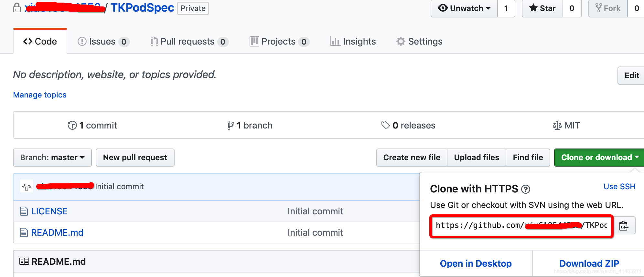The image size is (644, 277).
Task: Open the README.md file link
Action: click(x=57, y=232)
